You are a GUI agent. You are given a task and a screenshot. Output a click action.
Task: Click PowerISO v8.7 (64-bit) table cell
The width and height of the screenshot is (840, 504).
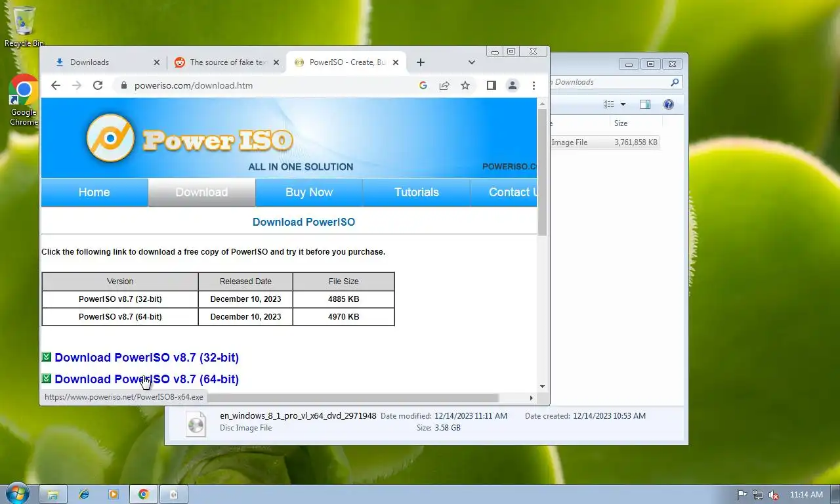(120, 317)
